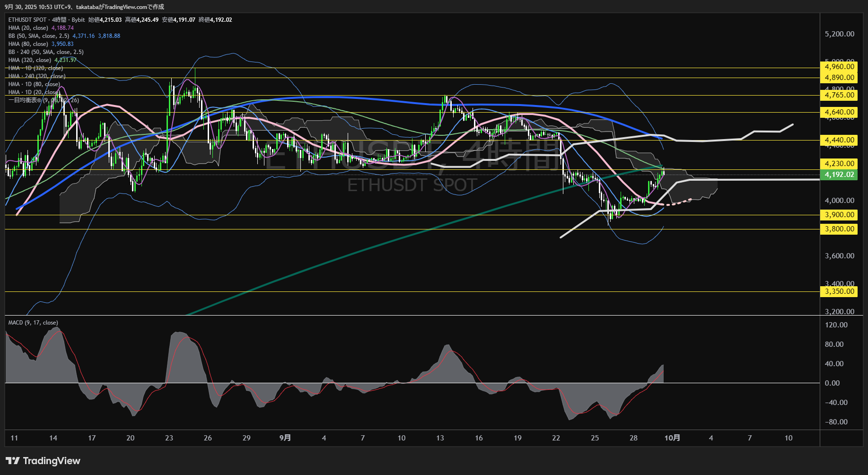The height and width of the screenshot is (475, 868).
Task: Click the date 25 on time axis
Action: (595, 438)
